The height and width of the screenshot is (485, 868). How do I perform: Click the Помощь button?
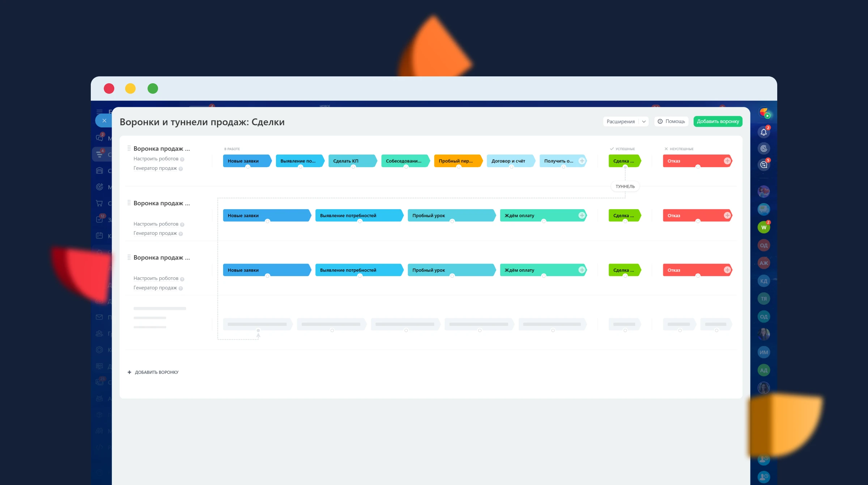click(671, 122)
